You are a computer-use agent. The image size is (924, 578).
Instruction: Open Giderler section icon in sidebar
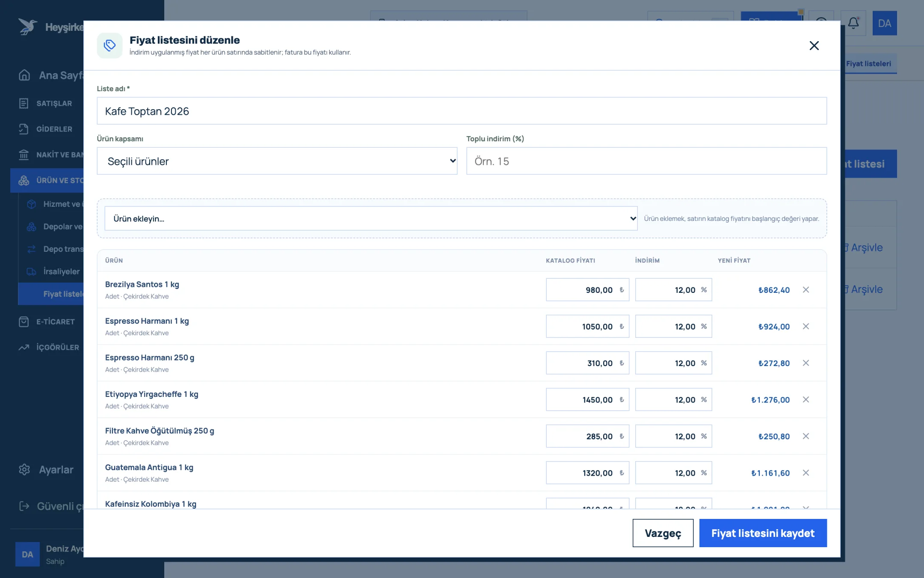coord(24,129)
